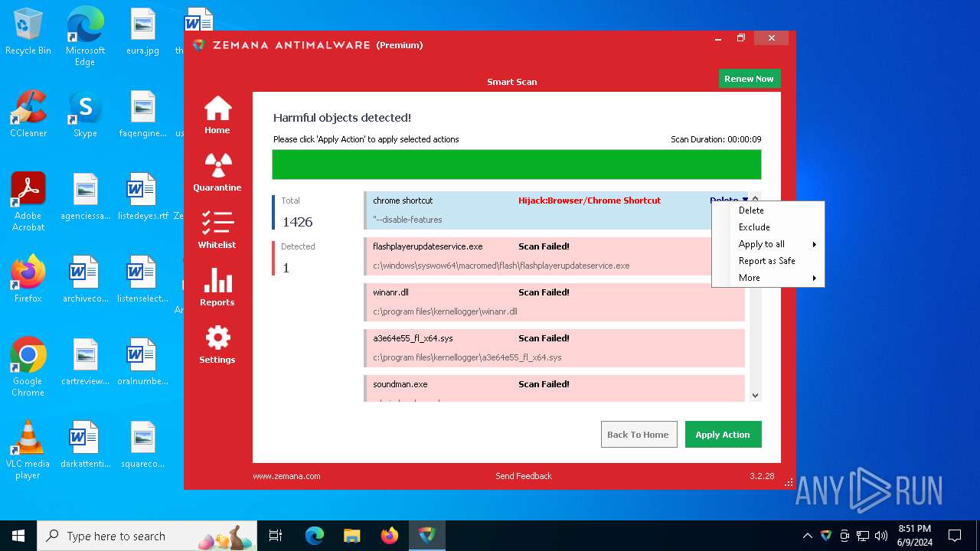This screenshot has width=980, height=551.
Task: Open the volume control in system tray
Action: pos(881,536)
